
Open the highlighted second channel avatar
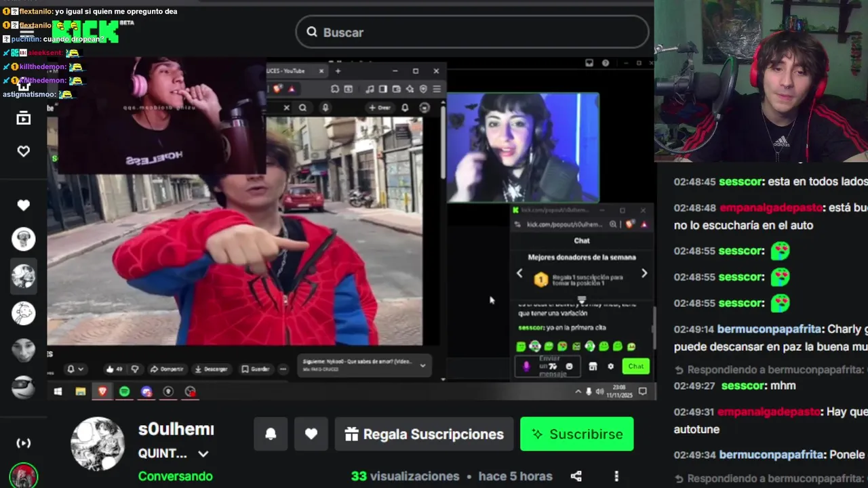point(23,276)
